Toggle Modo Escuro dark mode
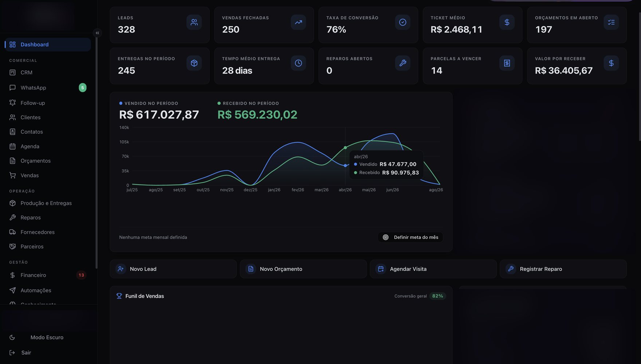The image size is (641, 364). point(48,337)
